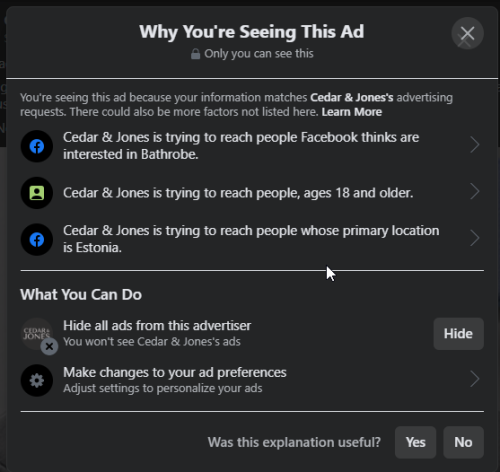Open the Learn More link

[x=352, y=112]
